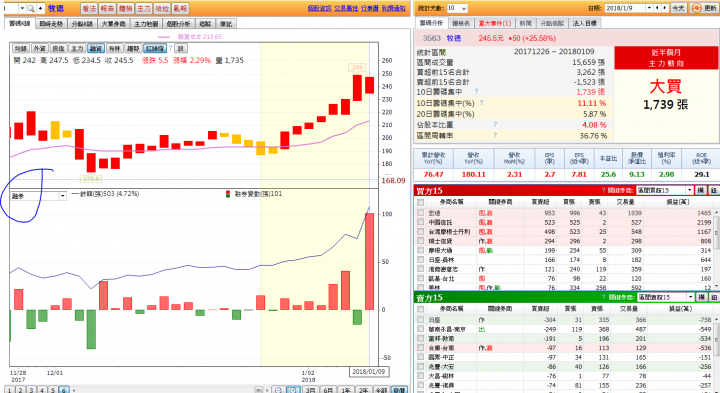Open the stock code dropdown arrow
Viewport: 720px width, 393px height.
tap(22, 8)
